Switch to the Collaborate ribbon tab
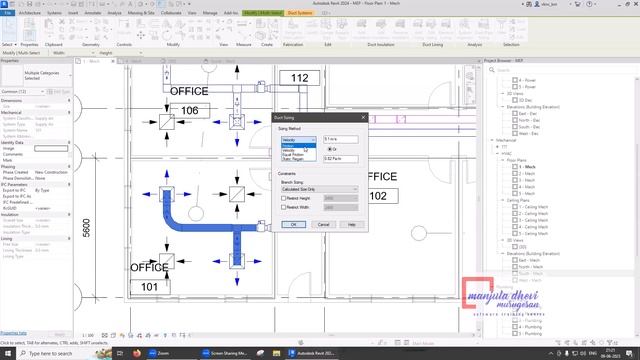The height and width of the screenshot is (360, 640). point(171,13)
